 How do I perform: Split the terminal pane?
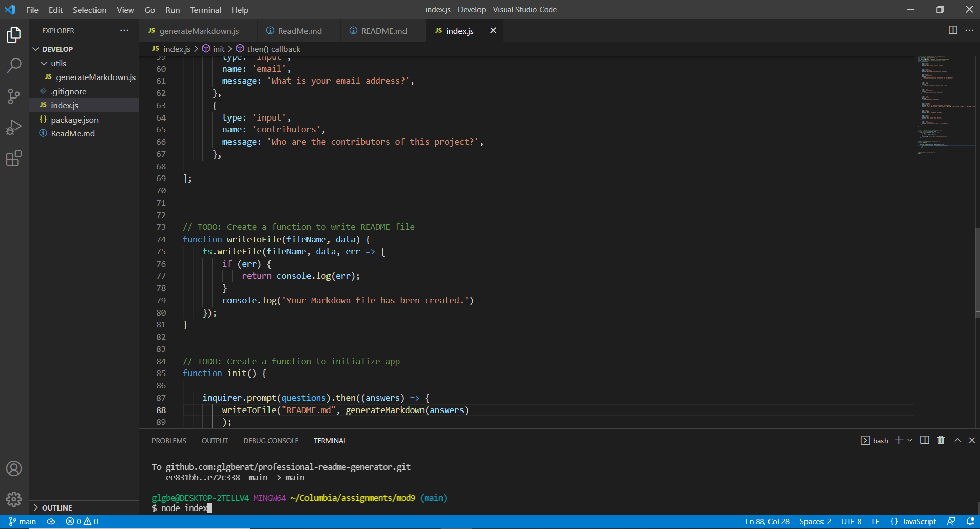(x=925, y=440)
